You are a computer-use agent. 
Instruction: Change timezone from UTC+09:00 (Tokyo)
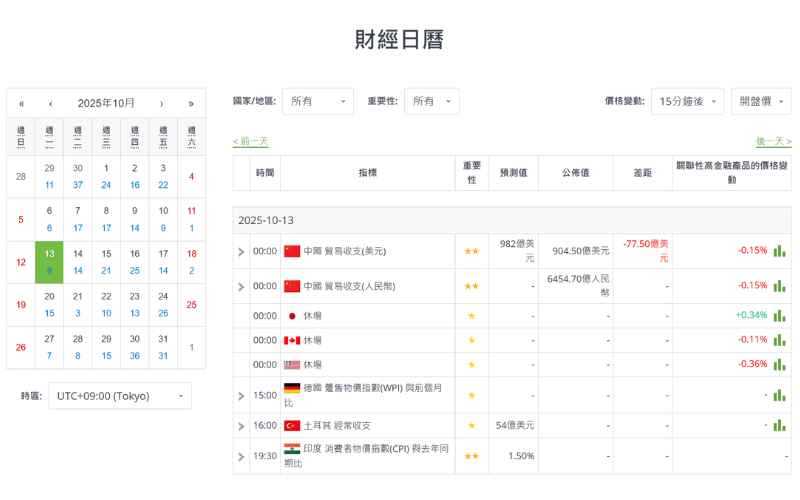pyautogui.click(x=120, y=396)
